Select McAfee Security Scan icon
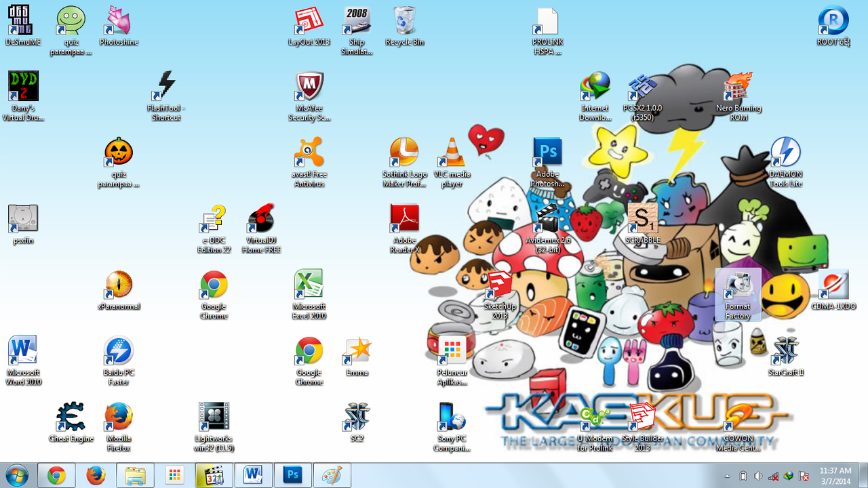This screenshot has width=868, height=488. [x=309, y=96]
